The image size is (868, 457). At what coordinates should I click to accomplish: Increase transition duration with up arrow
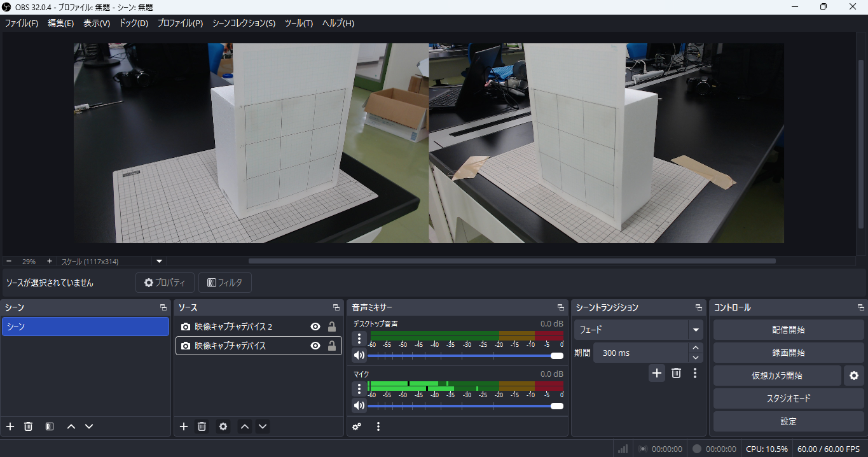696,348
